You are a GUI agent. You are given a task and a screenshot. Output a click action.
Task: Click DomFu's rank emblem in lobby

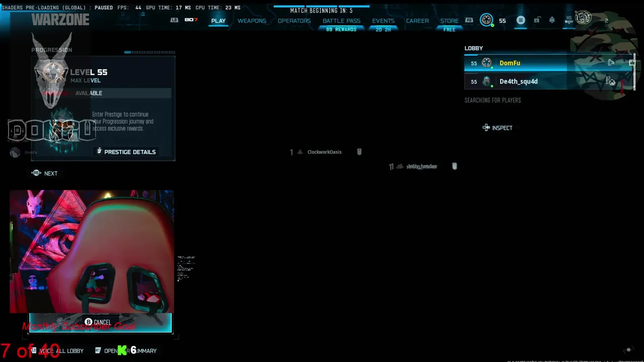pyautogui.click(x=487, y=63)
